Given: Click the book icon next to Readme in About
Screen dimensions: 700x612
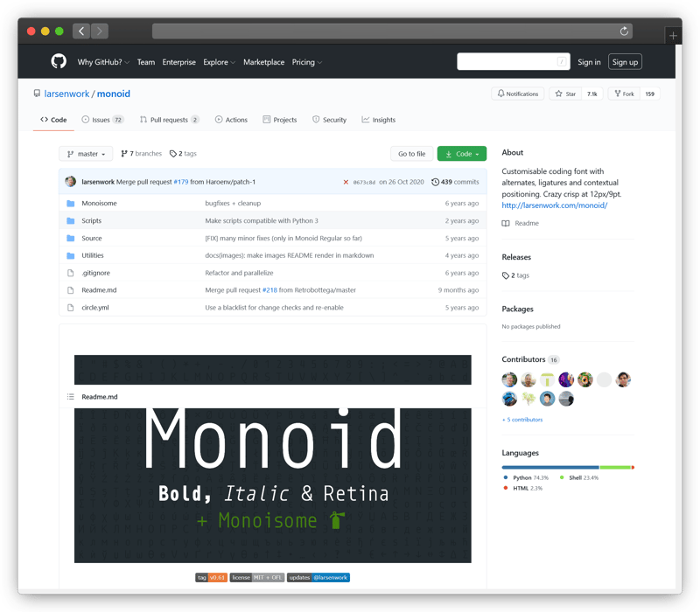Looking at the screenshot, I should (x=506, y=224).
